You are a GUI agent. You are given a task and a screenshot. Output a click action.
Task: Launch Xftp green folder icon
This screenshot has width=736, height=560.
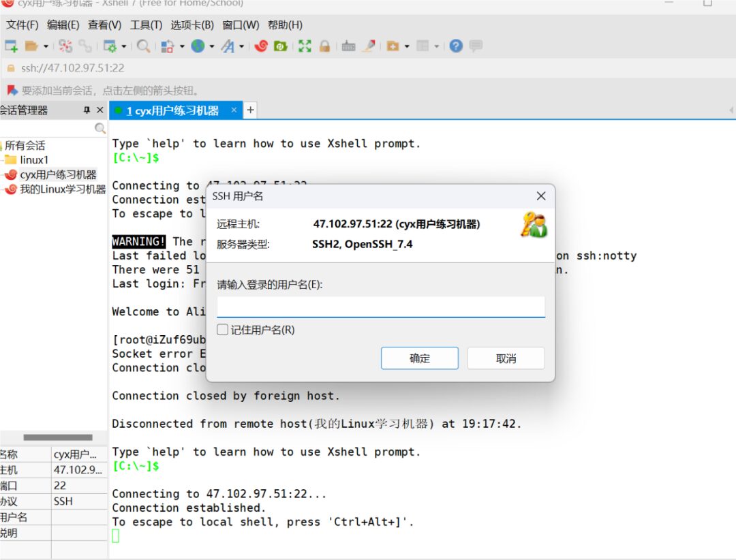[281, 46]
